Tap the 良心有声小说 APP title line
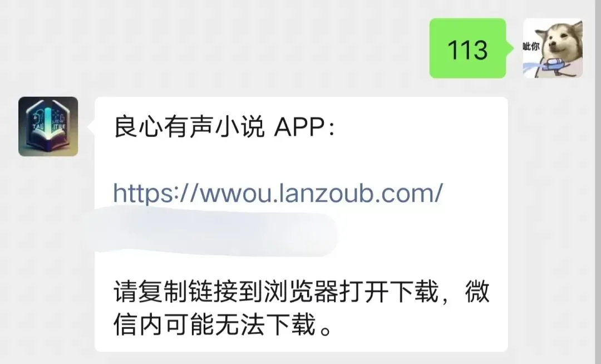601x364 pixels. [225, 127]
